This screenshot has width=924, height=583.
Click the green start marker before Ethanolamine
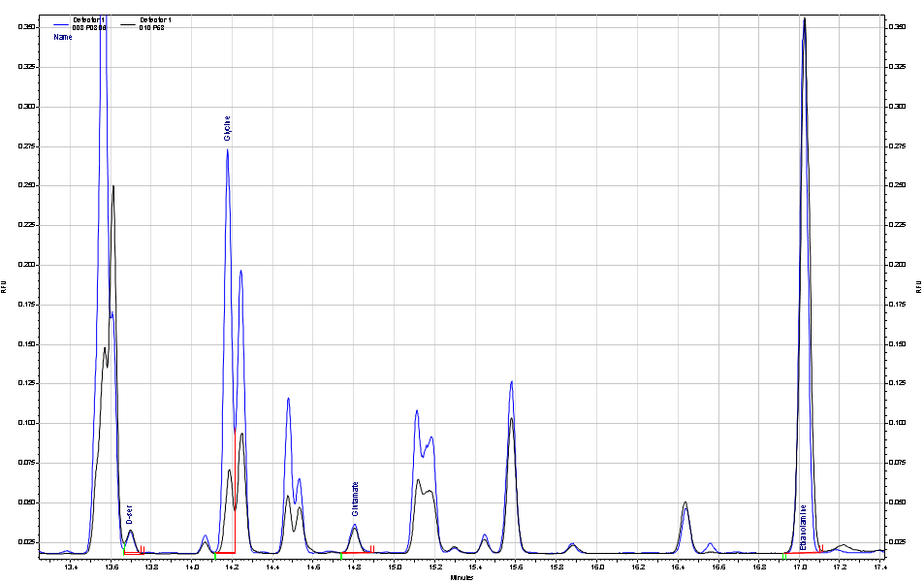(x=784, y=557)
